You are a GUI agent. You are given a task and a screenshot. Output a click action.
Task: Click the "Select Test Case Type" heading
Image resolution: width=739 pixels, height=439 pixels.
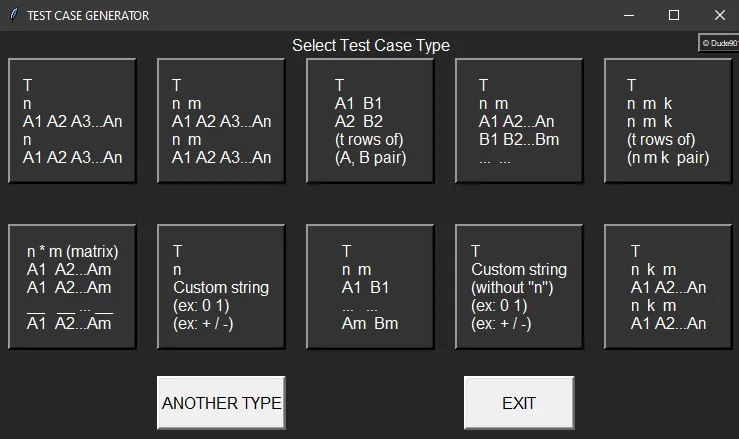click(x=370, y=45)
